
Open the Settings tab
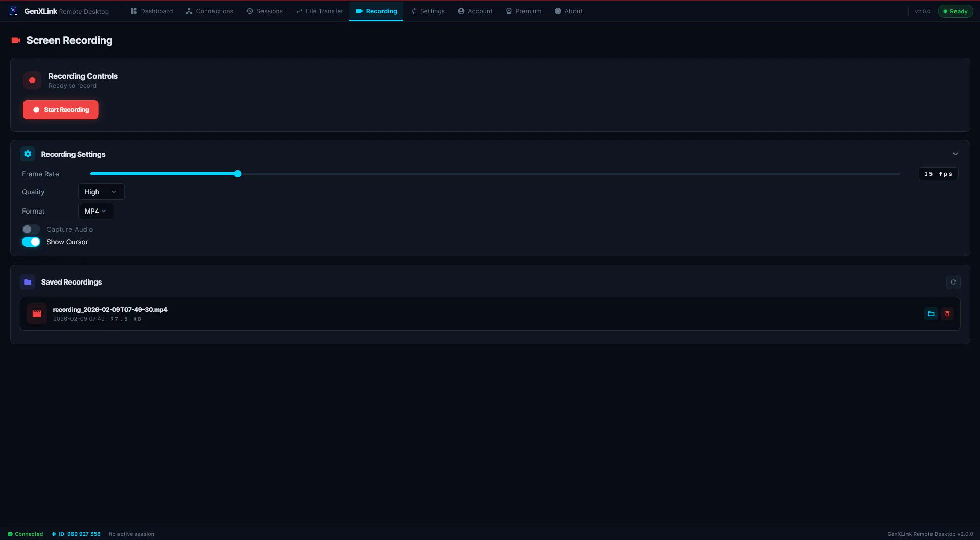tap(427, 11)
